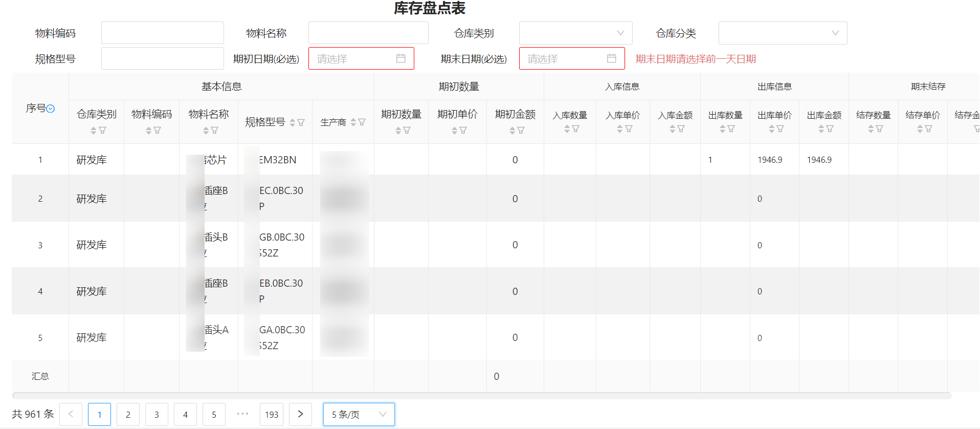Open the 仓库类别 dropdown
The height and width of the screenshot is (429, 980).
tap(576, 33)
